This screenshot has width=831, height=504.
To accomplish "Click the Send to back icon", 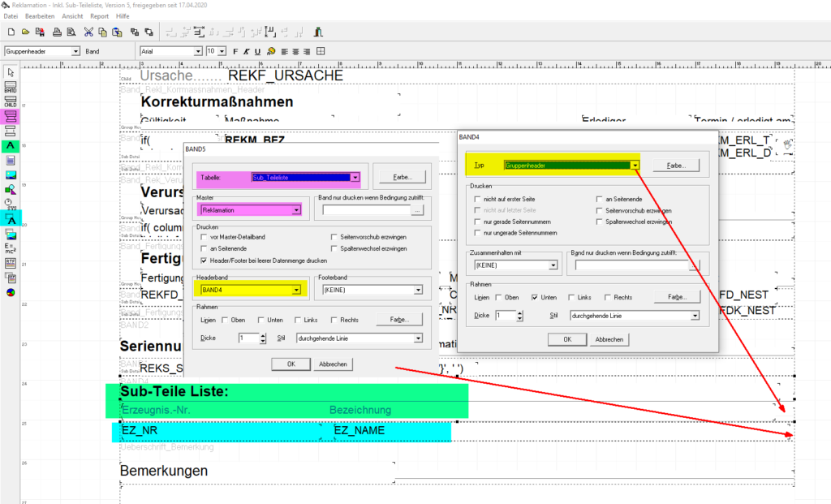I will point(149,32).
